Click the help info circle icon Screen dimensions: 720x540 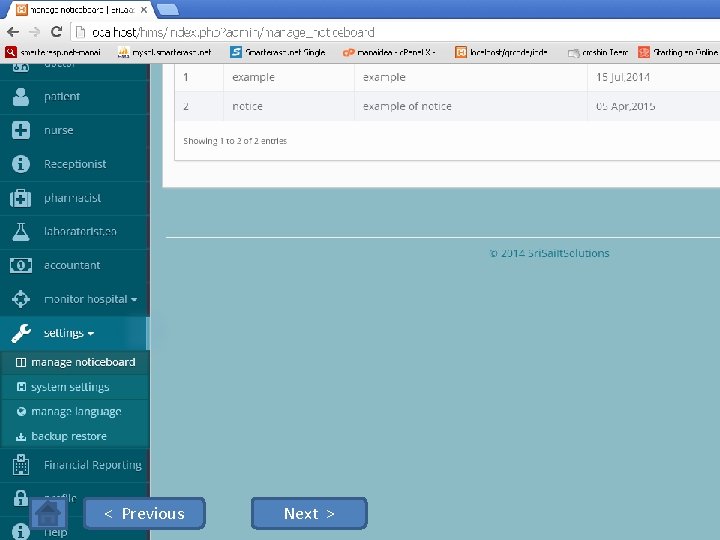coord(21,531)
